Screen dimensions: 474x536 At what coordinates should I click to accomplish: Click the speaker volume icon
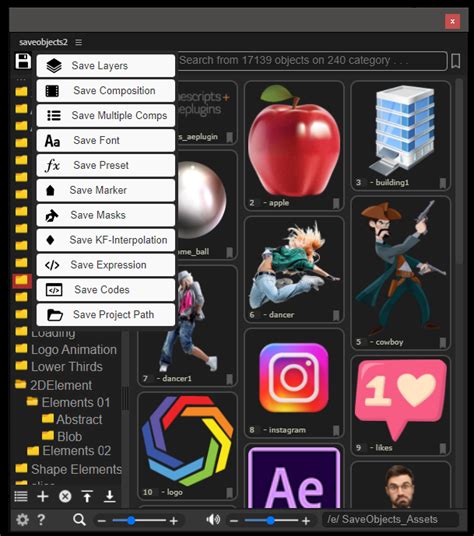coord(214,520)
